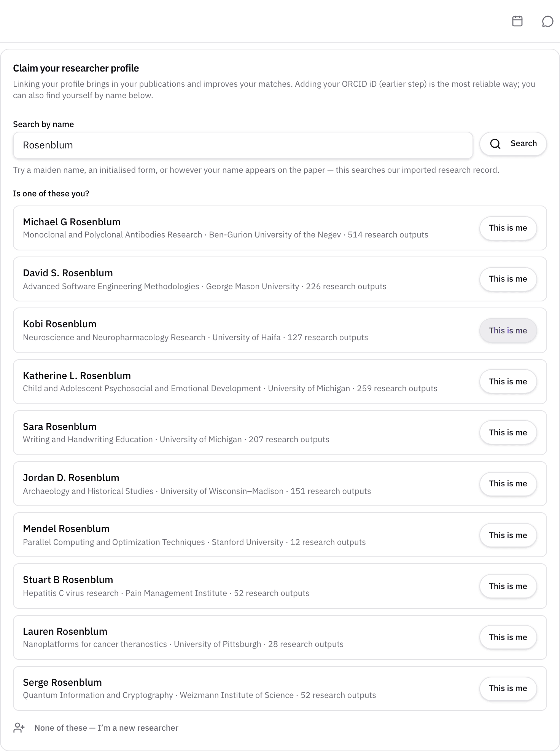Click the add-person icon for new researcher
The height and width of the screenshot is (752, 560).
point(19,728)
